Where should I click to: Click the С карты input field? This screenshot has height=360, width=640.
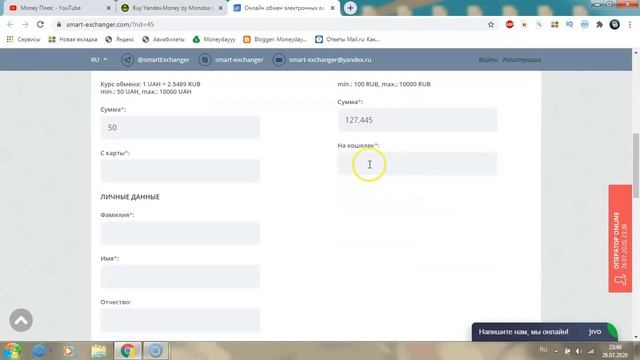point(180,171)
